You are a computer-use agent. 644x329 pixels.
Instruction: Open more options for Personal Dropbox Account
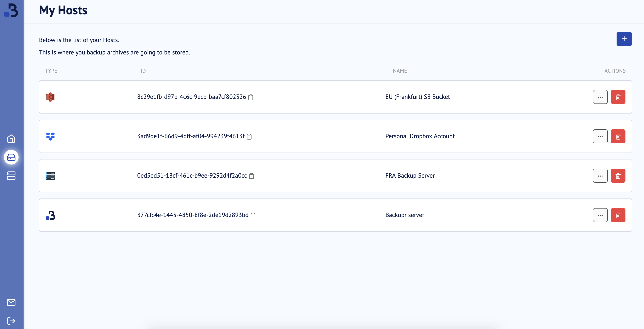coord(600,136)
